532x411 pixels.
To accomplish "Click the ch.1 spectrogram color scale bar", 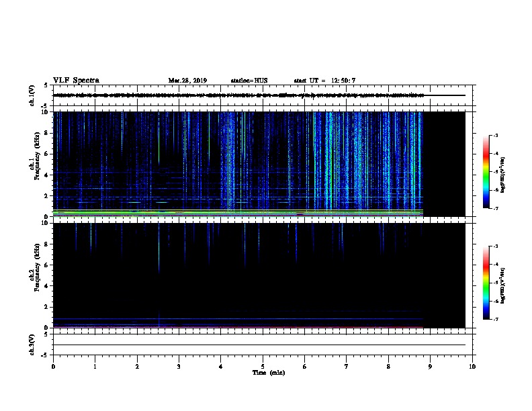I will pyautogui.click(x=486, y=172).
